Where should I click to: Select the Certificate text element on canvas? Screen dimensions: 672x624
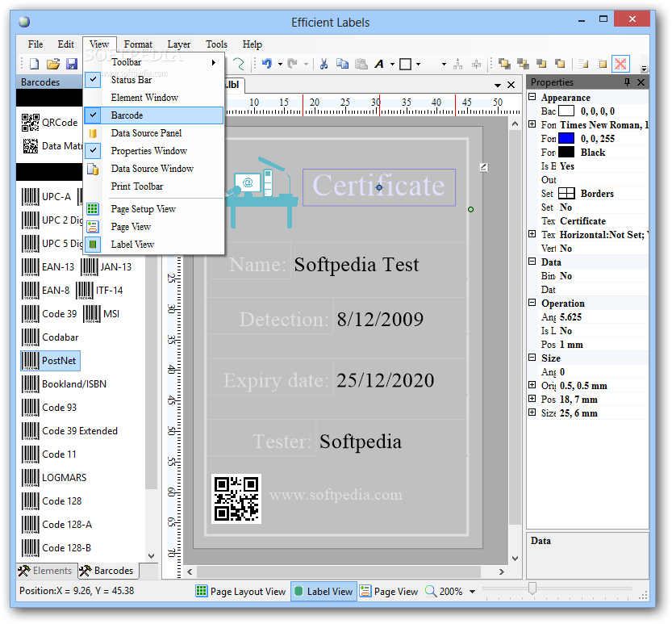[379, 187]
